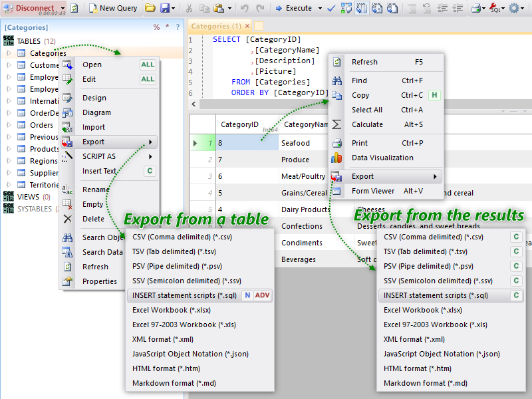Open a SQL file with the folder icon

point(150,8)
